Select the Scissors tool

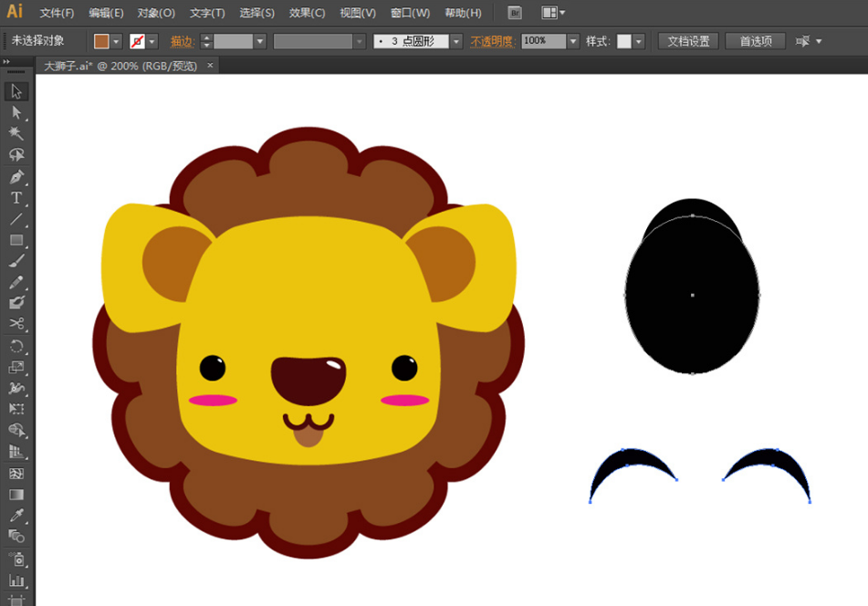[16, 323]
